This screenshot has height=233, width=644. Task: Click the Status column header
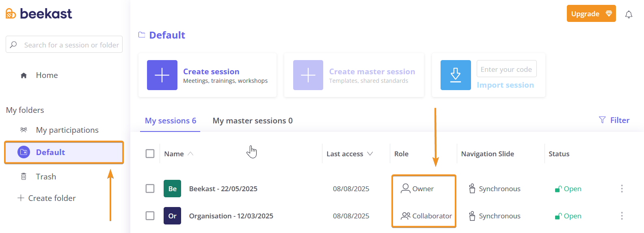[559, 154]
